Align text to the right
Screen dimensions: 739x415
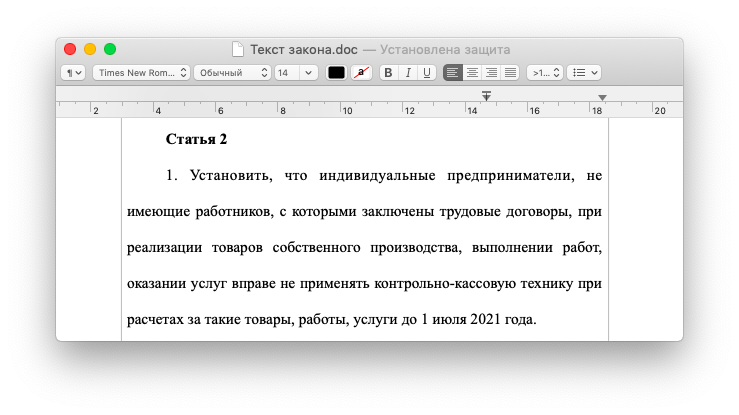click(x=491, y=73)
